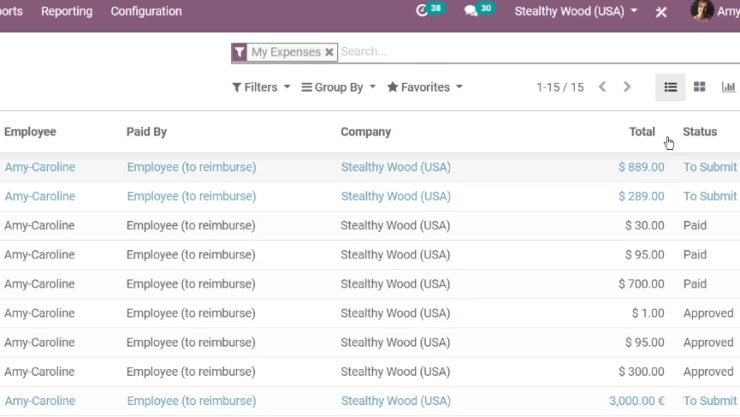Click Amy's user avatar

tap(702, 10)
